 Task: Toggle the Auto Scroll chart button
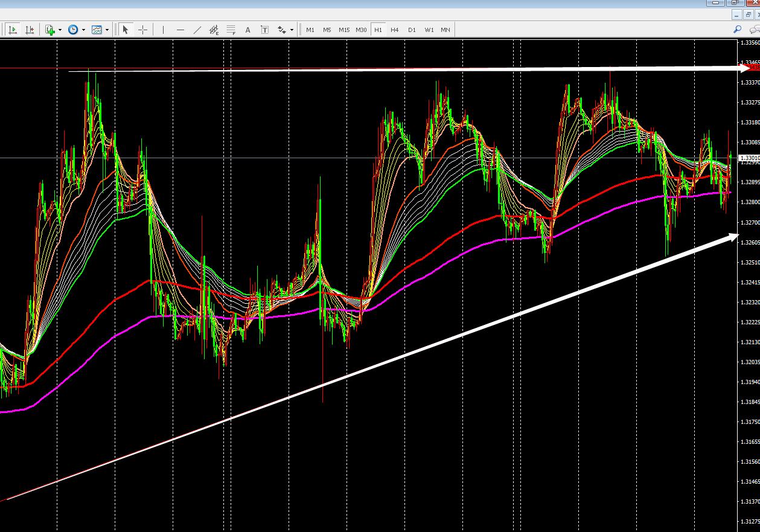point(13,30)
